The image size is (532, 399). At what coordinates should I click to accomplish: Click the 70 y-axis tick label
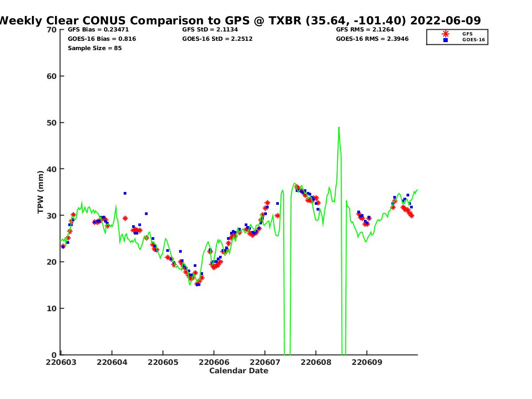52,30
